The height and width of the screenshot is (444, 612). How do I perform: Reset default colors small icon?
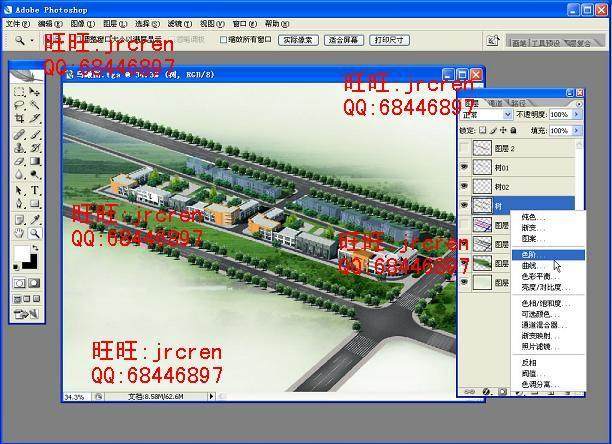pyautogui.click(x=16, y=267)
